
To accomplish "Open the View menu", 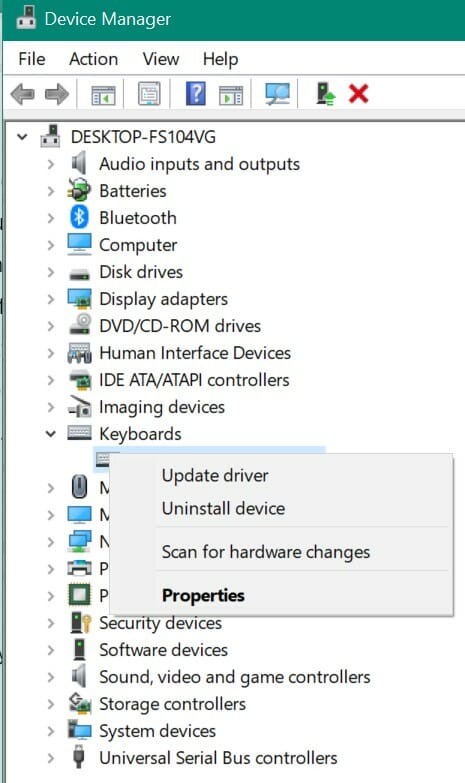I will coord(161,59).
